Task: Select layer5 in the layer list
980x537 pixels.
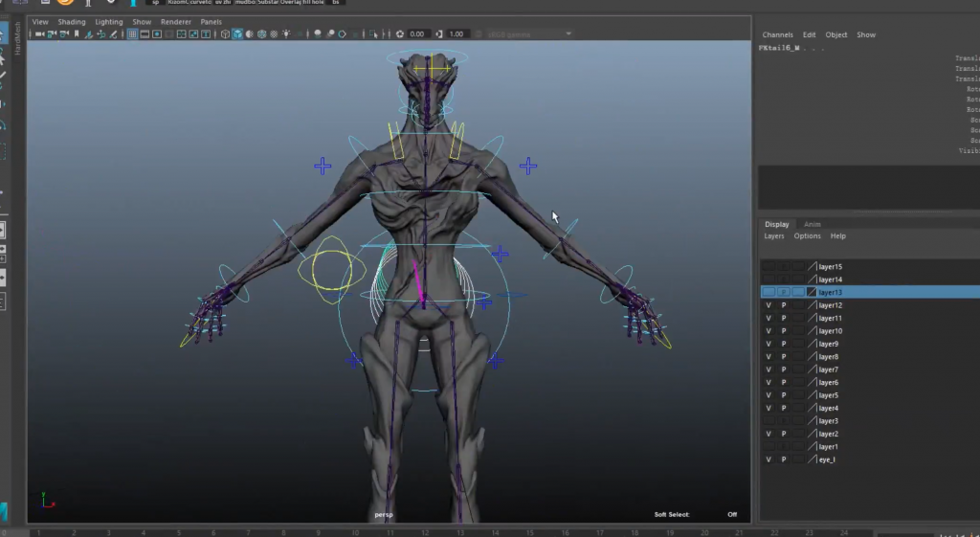Action: click(828, 395)
